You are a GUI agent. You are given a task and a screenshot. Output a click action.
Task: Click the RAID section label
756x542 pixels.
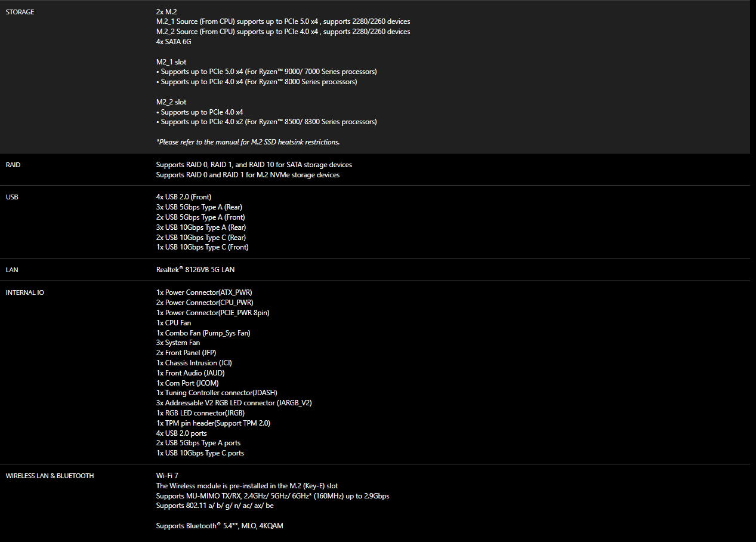(x=13, y=165)
